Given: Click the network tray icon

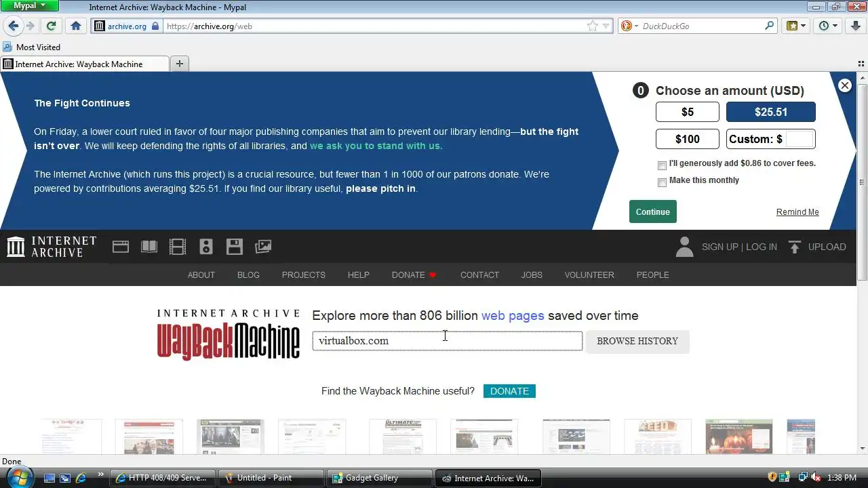Looking at the screenshot, I should pyautogui.click(x=802, y=478).
